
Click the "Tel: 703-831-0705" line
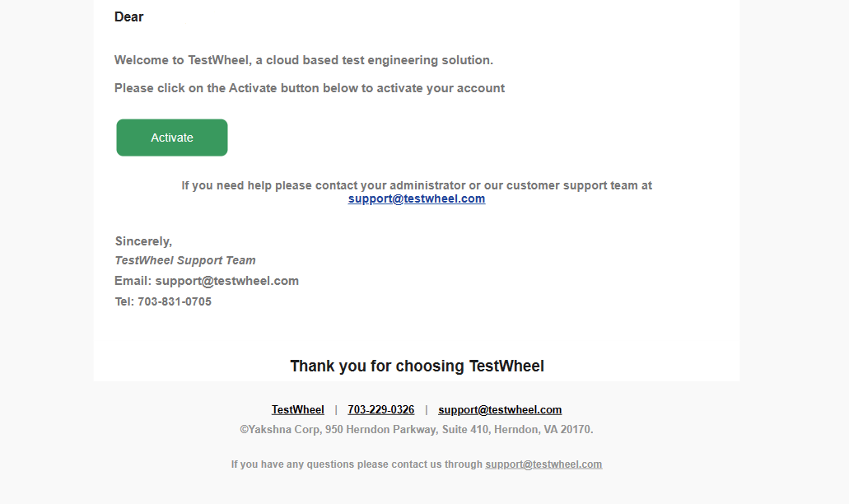tap(163, 301)
